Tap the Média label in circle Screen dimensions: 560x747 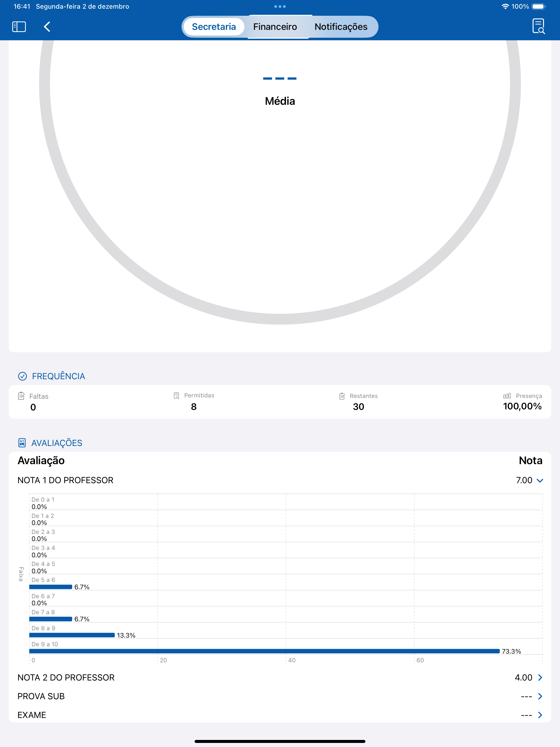[280, 101]
